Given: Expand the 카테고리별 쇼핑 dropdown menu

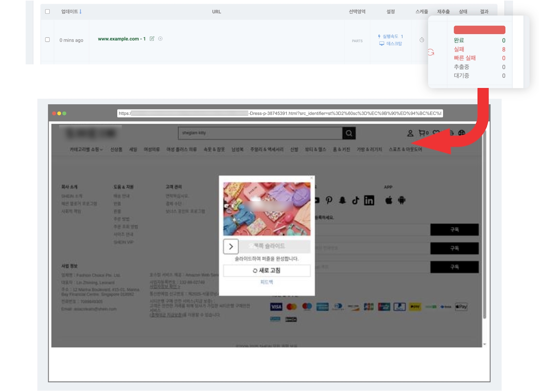Looking at the screenshot, I should tap(86, 149).
